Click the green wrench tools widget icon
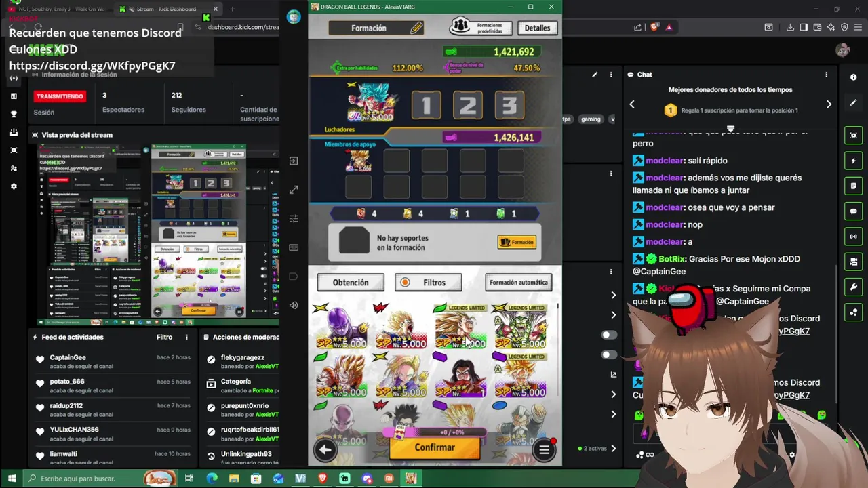 click(854, 287)
